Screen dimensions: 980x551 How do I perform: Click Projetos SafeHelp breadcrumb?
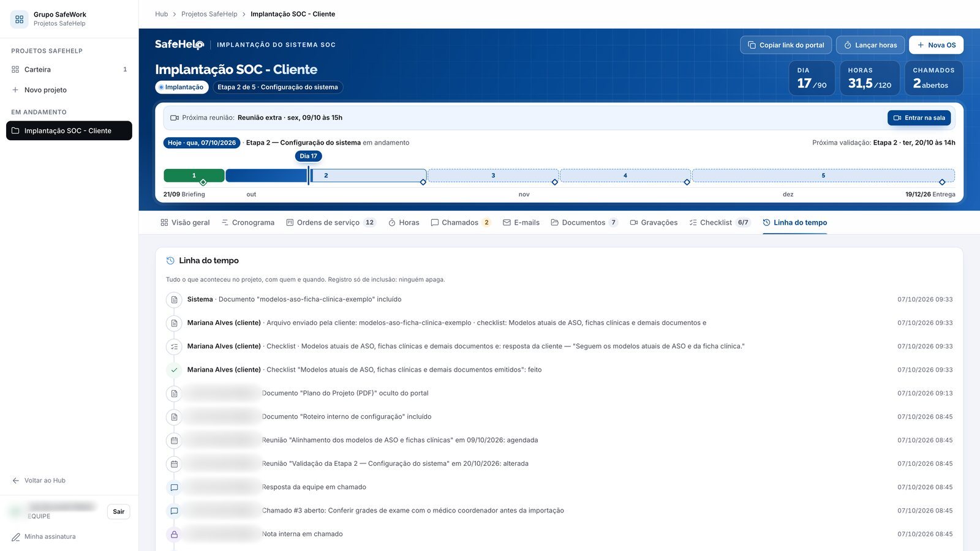[x=209, y=14]
